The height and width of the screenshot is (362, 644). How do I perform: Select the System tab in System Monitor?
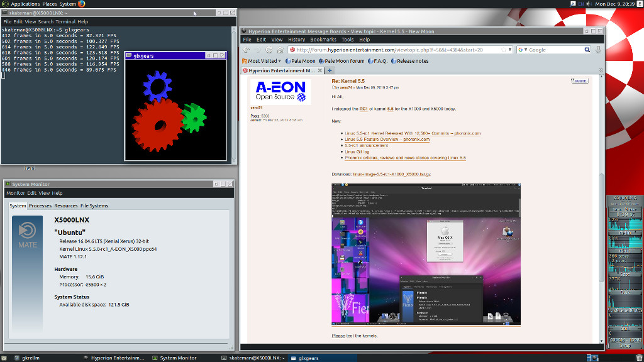18,206
